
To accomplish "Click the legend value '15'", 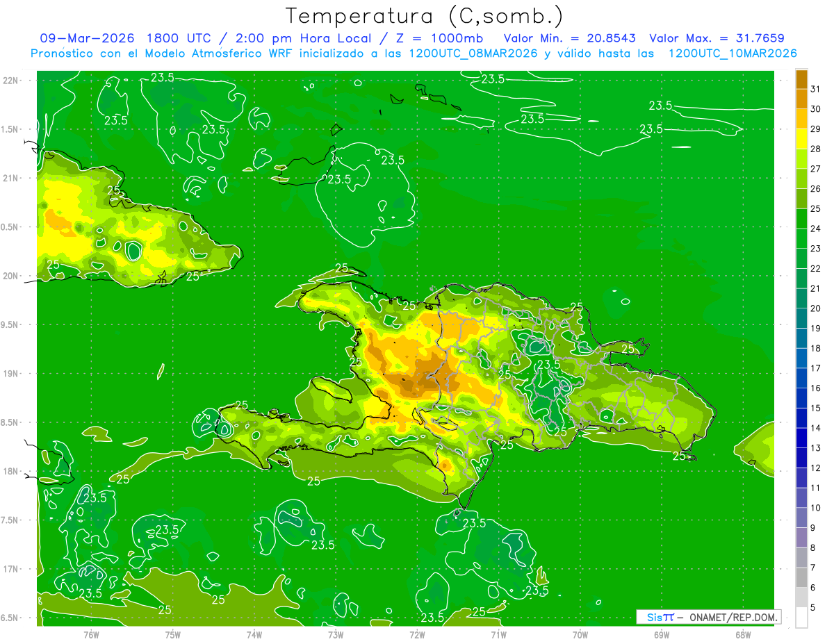I will (816, 408).
